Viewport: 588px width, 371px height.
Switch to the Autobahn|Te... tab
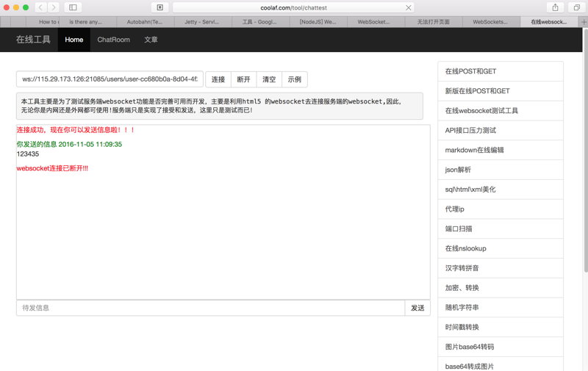point(145,22)
